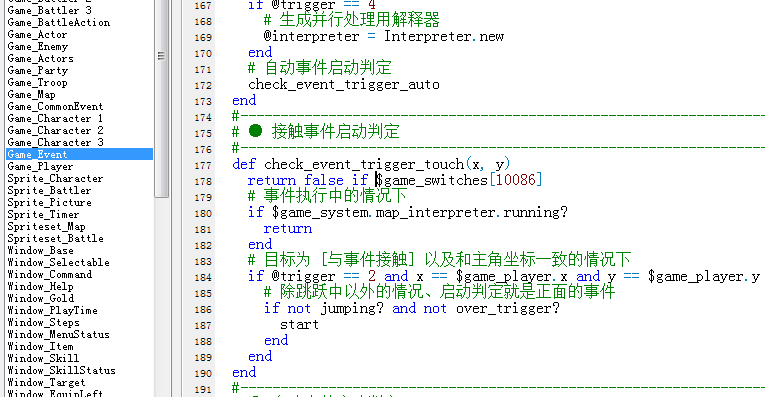The height and width of the screenshot is (397, 765).
Task: Select Game_Troop in the script list
Action: click(37, 82)
